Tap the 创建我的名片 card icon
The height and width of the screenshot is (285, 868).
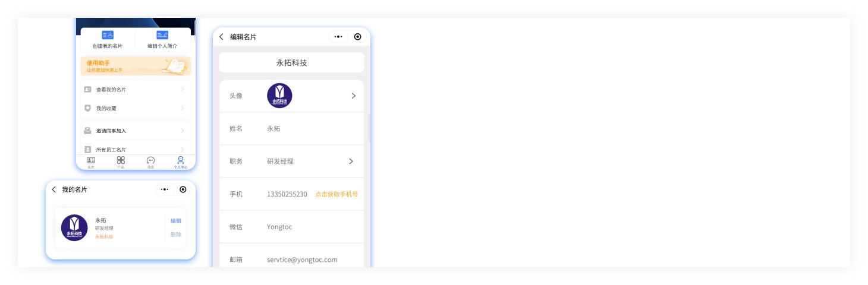(x=108, y=35)
